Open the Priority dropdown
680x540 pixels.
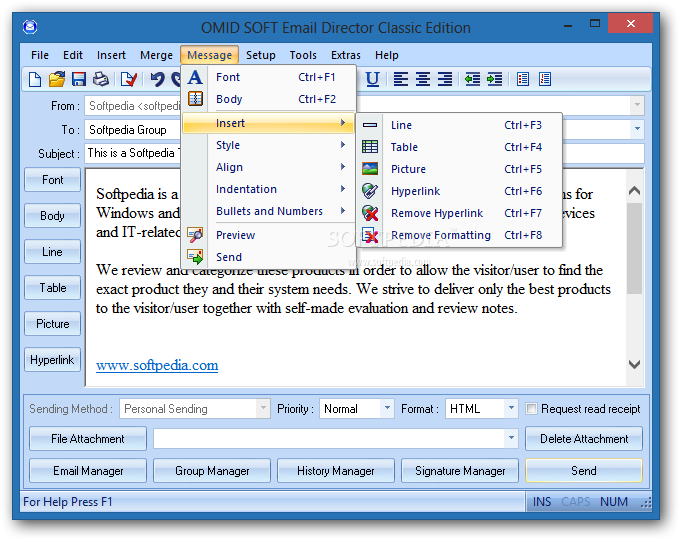pyautogui.click(x=387, y=409)
